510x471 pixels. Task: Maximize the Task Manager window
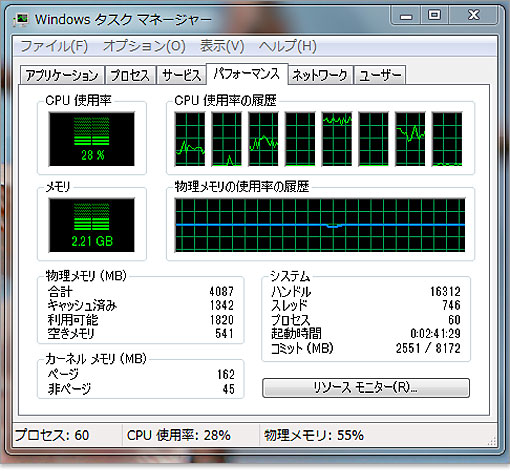tap(435, 15)
